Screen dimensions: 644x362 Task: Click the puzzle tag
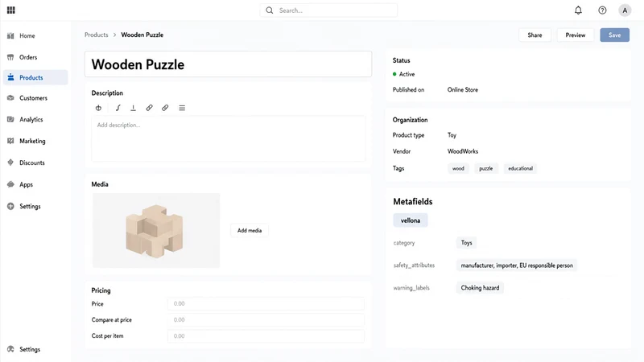tap(486, 168)
